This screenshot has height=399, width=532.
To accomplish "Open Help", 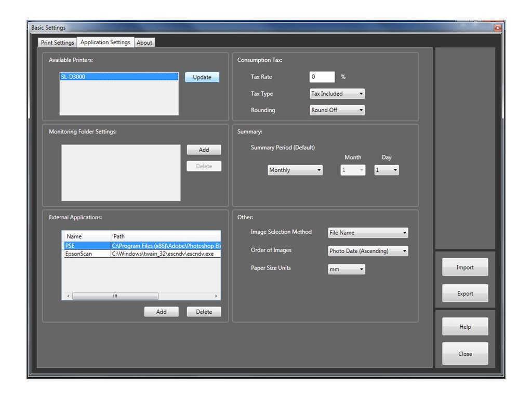I will (464, 326).
